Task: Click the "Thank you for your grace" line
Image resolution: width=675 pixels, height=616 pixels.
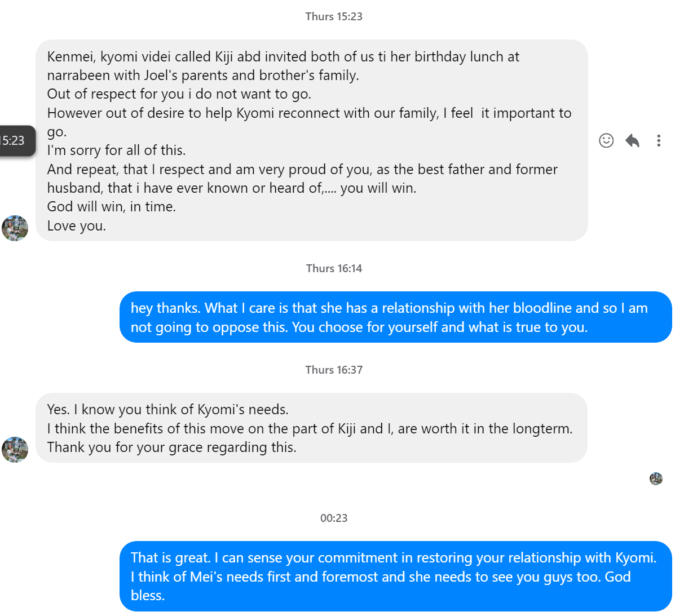Action: point(171,447)
